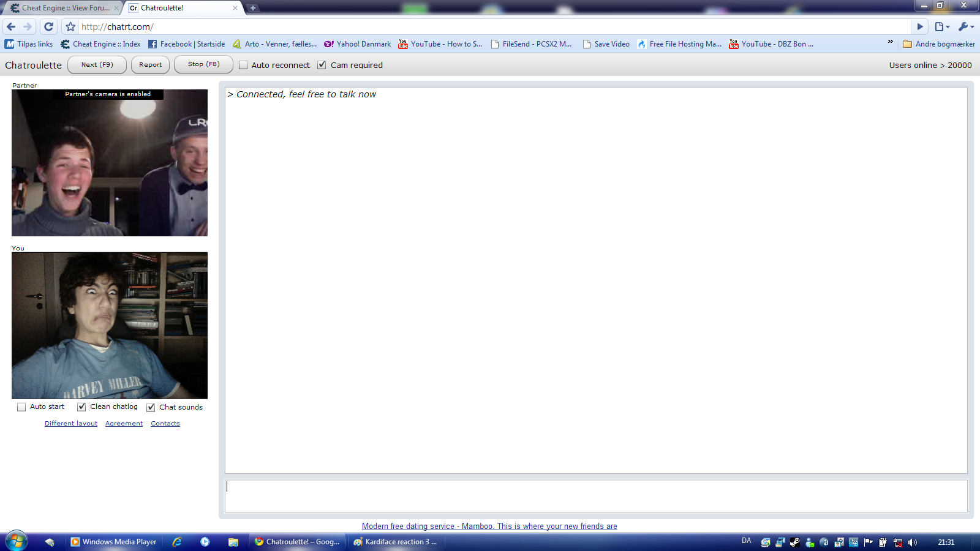
Task: Open the Facebook | Startside bookmark
Action: click(187, 44)
